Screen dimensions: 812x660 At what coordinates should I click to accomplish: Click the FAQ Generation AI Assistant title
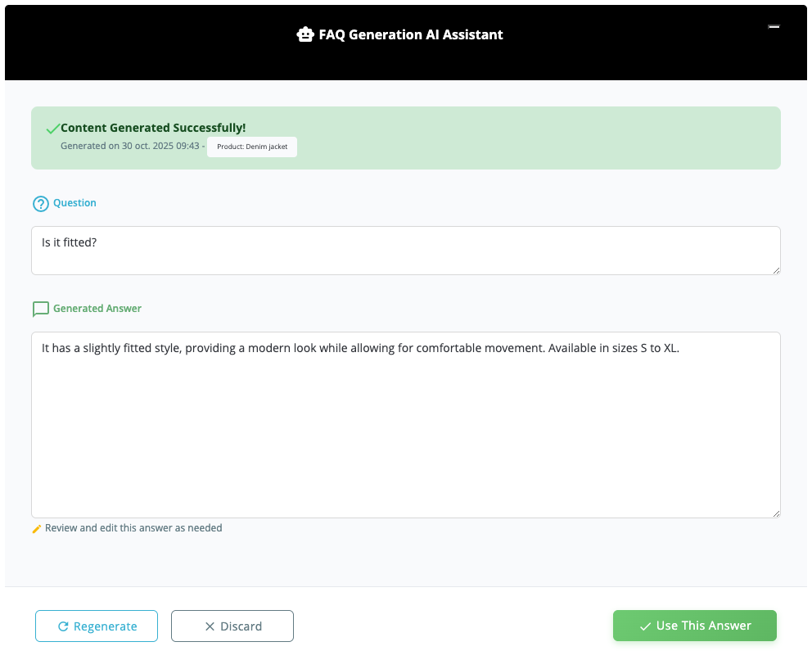[411, 34]
